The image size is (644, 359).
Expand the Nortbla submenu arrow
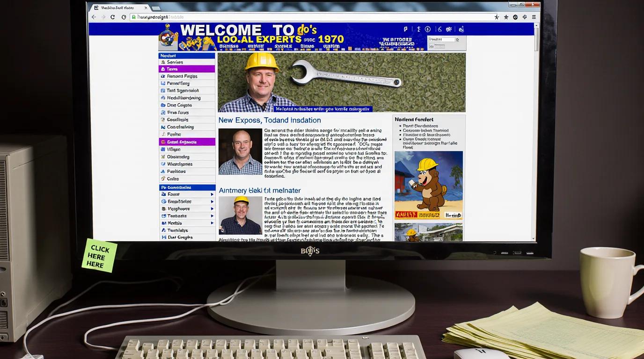[212, 223]
